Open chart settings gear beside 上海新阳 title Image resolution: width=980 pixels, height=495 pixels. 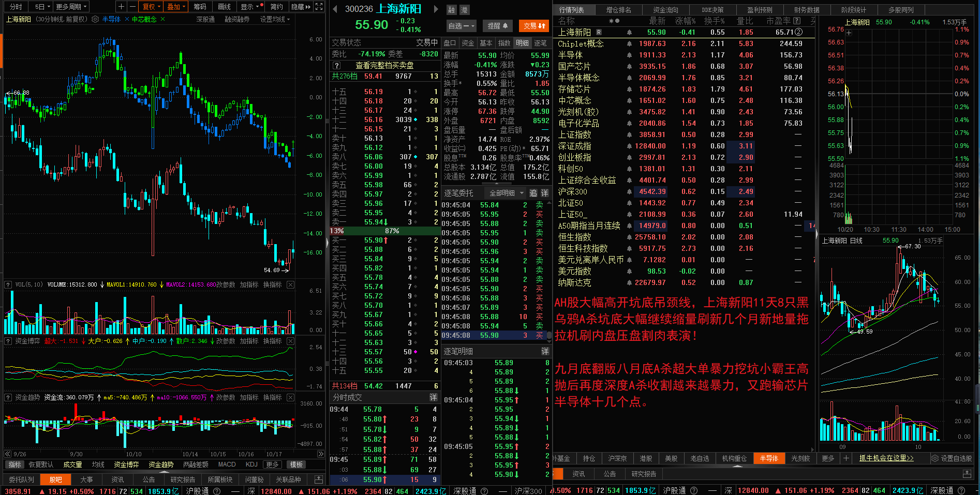click(x=95, y=19)
